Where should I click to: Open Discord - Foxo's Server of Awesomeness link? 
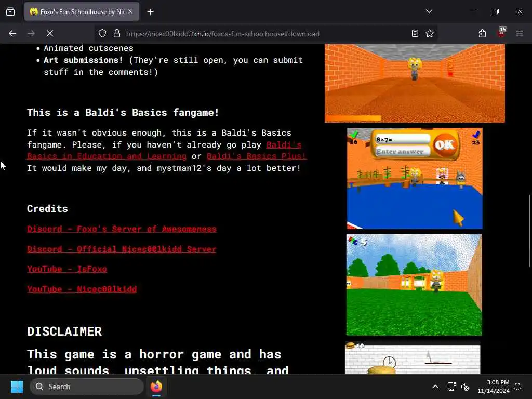tap(122, 229)
